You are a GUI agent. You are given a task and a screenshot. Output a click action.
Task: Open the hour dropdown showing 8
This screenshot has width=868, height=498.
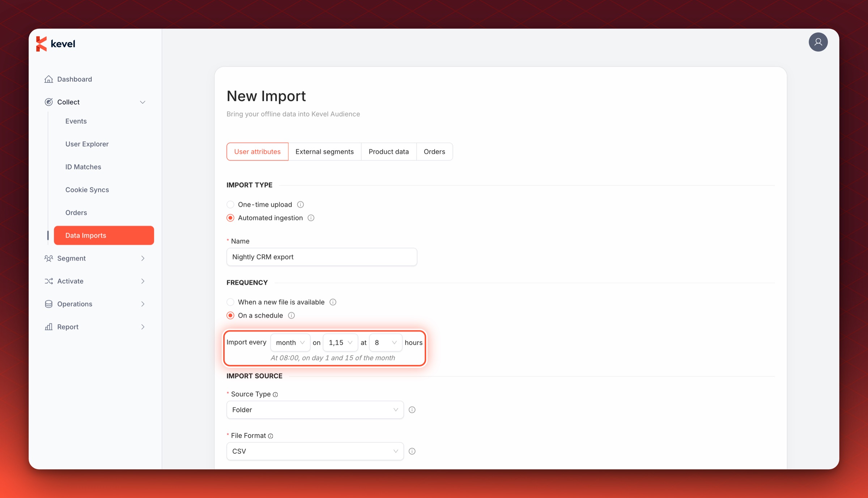tap(386, 343)
